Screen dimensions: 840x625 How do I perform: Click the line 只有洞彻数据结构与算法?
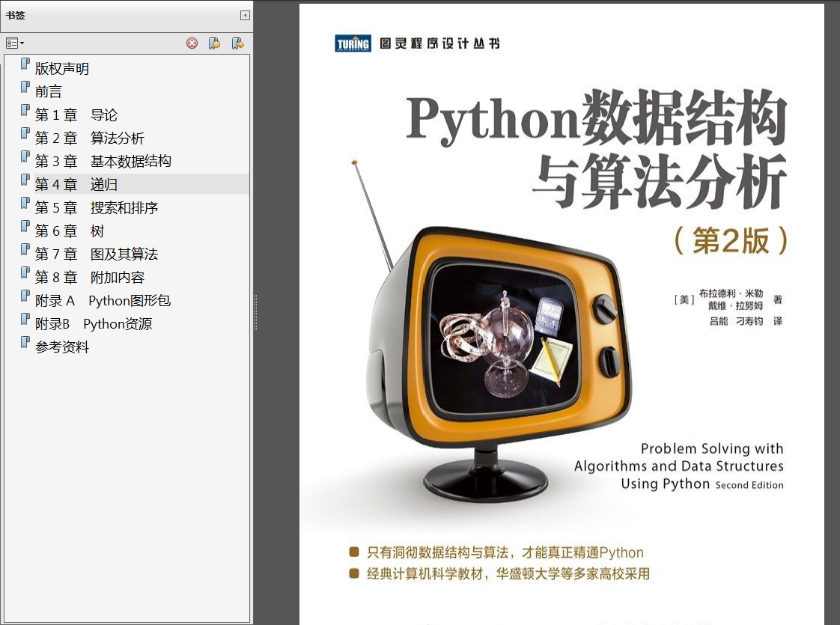[505, 552]
